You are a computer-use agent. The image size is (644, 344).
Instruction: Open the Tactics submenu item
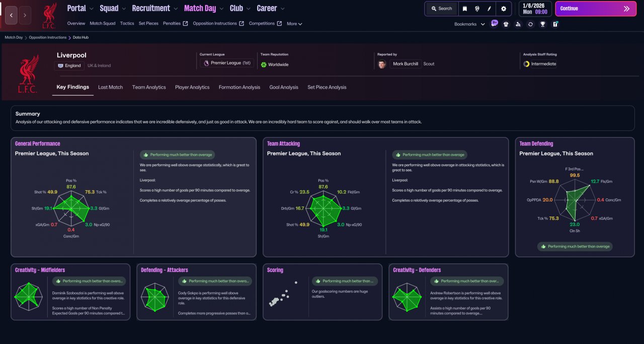point(127,23)
